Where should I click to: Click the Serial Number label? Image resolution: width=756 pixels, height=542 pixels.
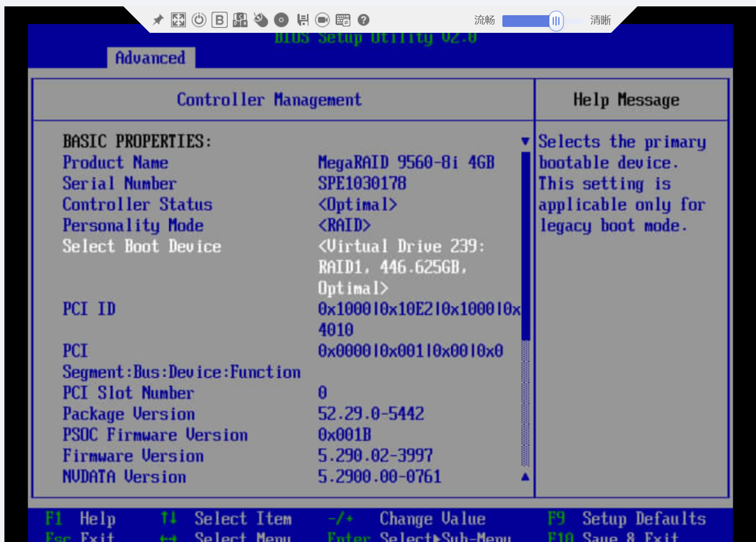[x=119, y=183]
